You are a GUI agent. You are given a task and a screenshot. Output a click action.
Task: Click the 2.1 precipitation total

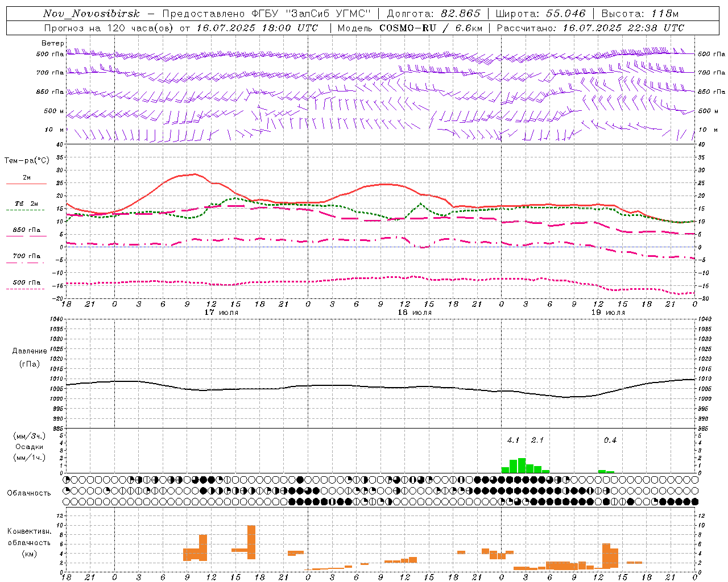(x=537, y=440)
